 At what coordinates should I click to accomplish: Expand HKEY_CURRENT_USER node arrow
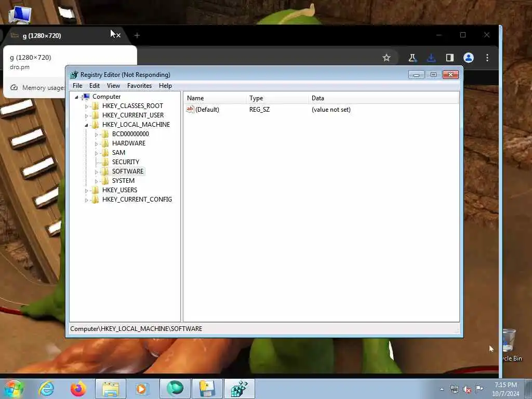tap(86, 116)
